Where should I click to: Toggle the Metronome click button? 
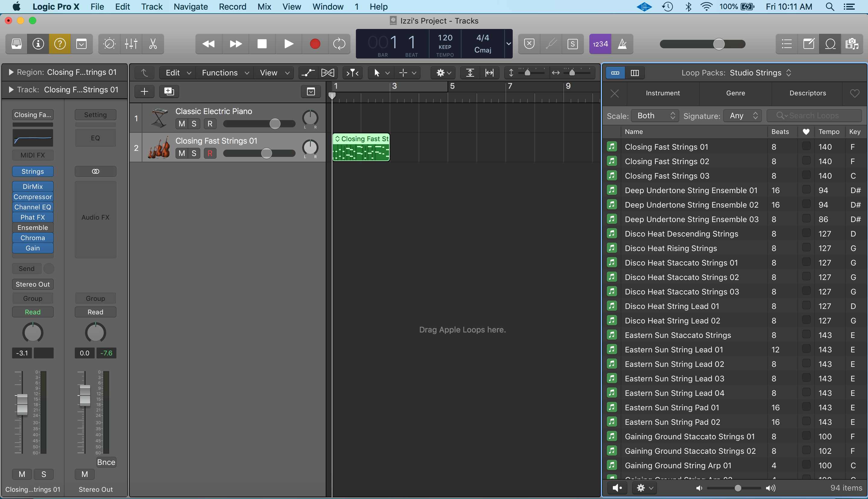click(x=622, y=44)
